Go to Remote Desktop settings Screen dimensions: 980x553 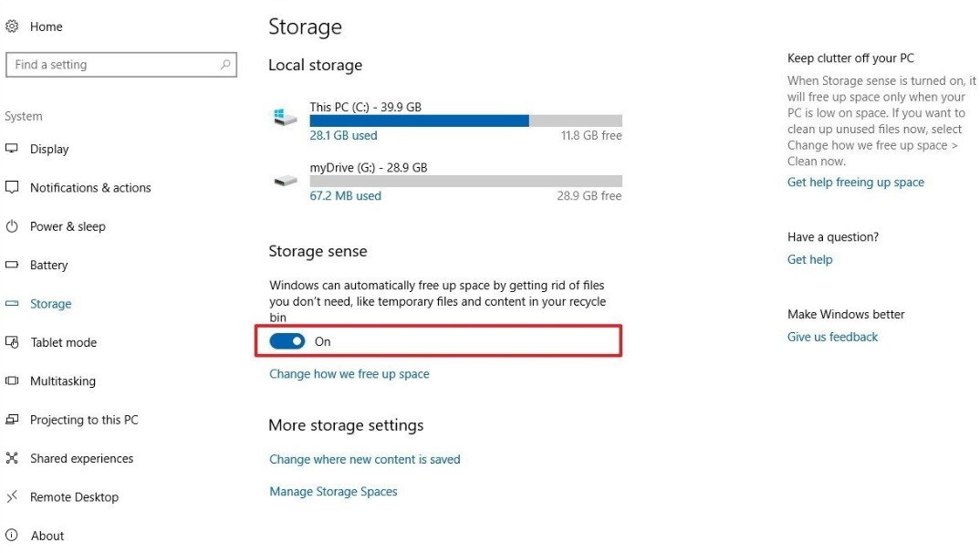74,497
